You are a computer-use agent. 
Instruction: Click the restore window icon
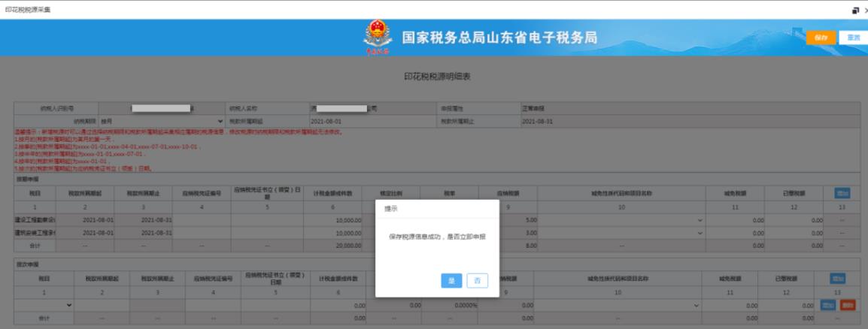854,10
